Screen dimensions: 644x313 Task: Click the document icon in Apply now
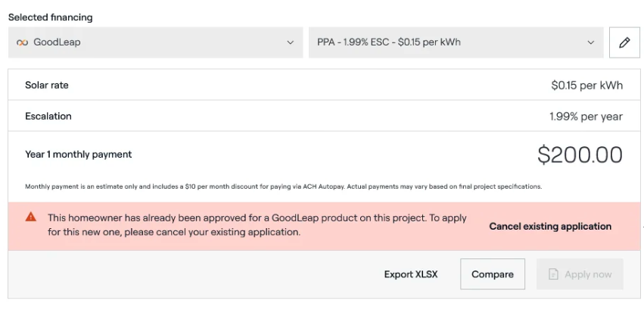pos(553,274)
